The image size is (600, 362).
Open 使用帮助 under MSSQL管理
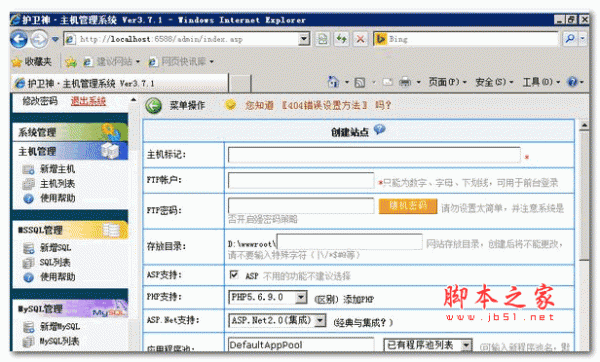tap(57, 277)
